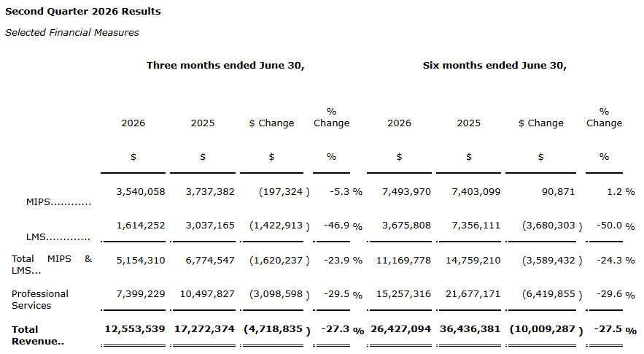Select LMS value 1,614,252
This screenshot has width=644, height=354.
141,226
